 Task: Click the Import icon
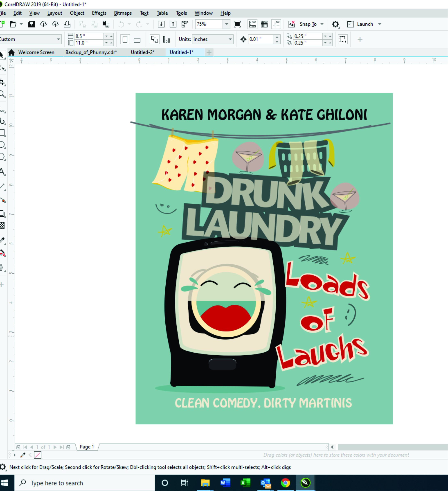161,24
